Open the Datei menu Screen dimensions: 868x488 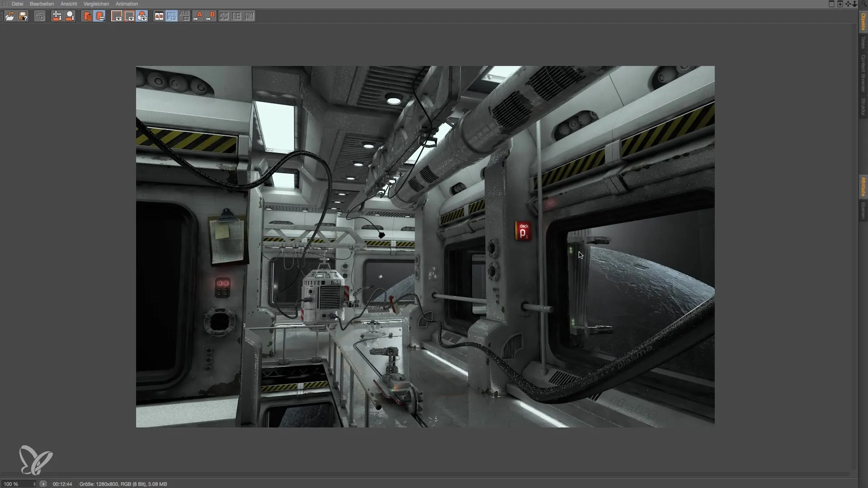pyautogui.click(x=17, y=4)
